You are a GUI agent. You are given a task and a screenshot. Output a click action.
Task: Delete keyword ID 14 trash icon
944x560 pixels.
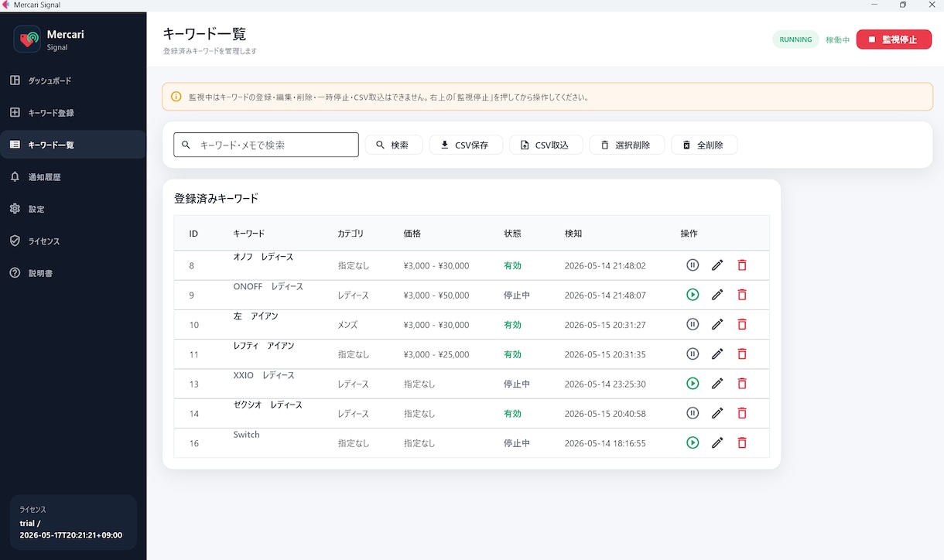(742, 413)
